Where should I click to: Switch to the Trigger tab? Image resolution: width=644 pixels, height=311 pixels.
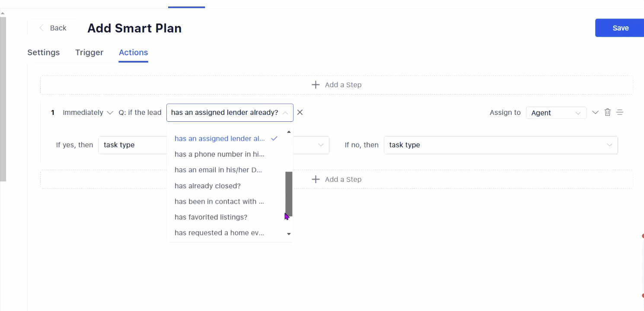coord(89,52)
